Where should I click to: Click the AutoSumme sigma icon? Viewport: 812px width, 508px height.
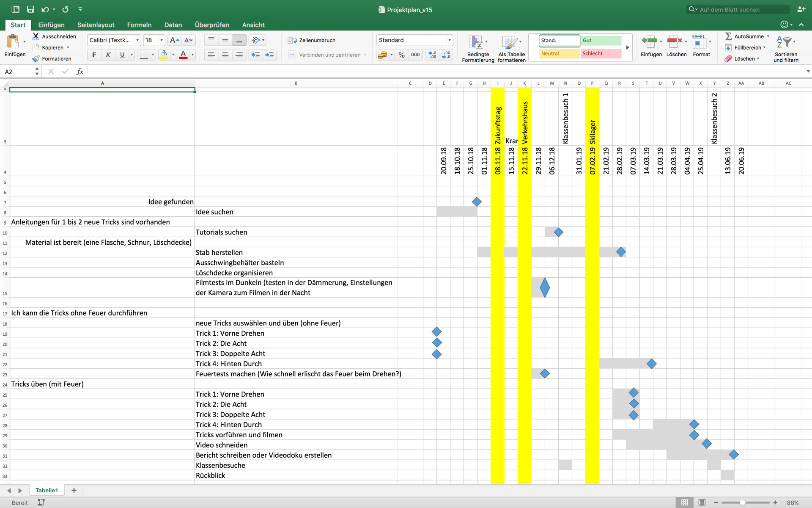pos(728,36)
